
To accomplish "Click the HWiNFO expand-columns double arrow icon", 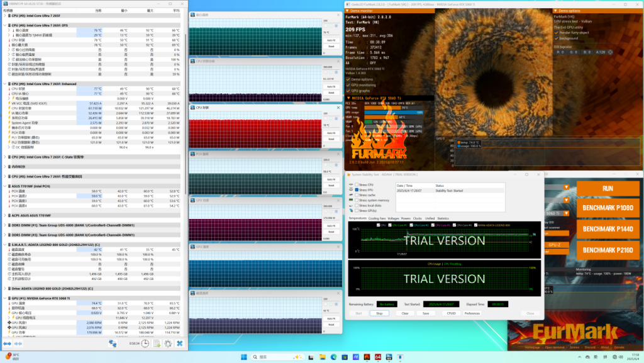I will (x=8, y=343).
